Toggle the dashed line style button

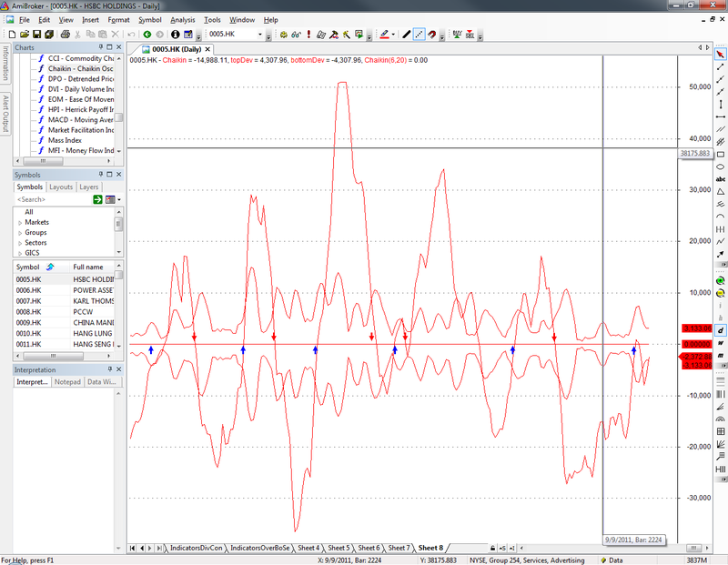tap(419, 35)
